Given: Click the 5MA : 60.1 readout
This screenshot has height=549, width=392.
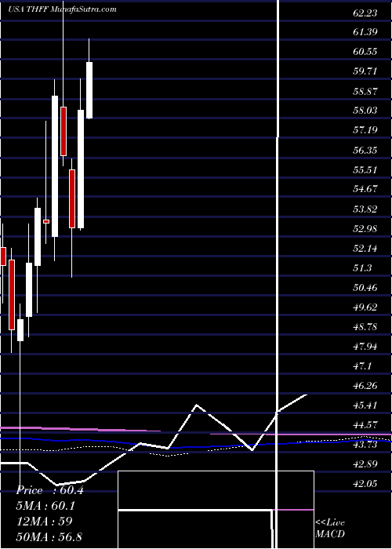Looking at the screenshot, I should pyautogui.click(x=45, y=506).
